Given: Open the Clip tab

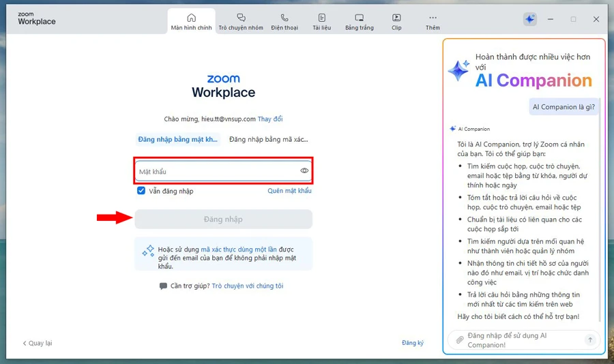Looking at the screenshot, I should point(396,21).
